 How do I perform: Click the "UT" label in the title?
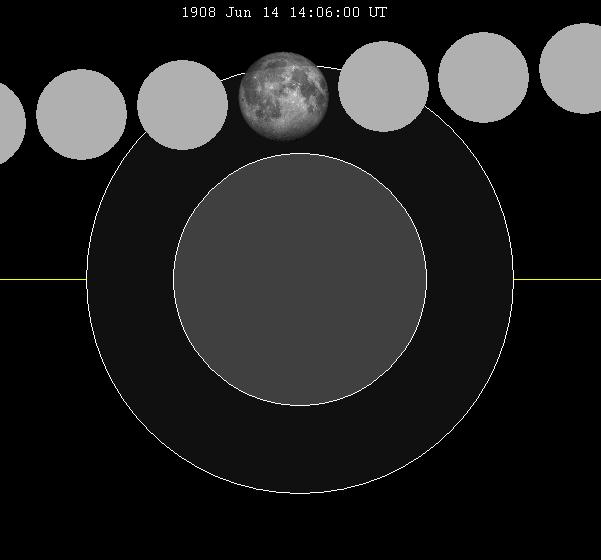point(377,13)
